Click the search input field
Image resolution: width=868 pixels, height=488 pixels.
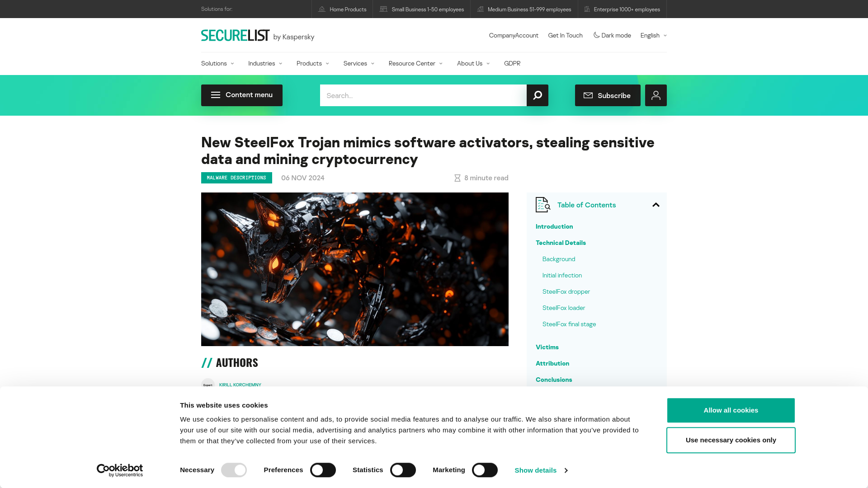[423, 95]
